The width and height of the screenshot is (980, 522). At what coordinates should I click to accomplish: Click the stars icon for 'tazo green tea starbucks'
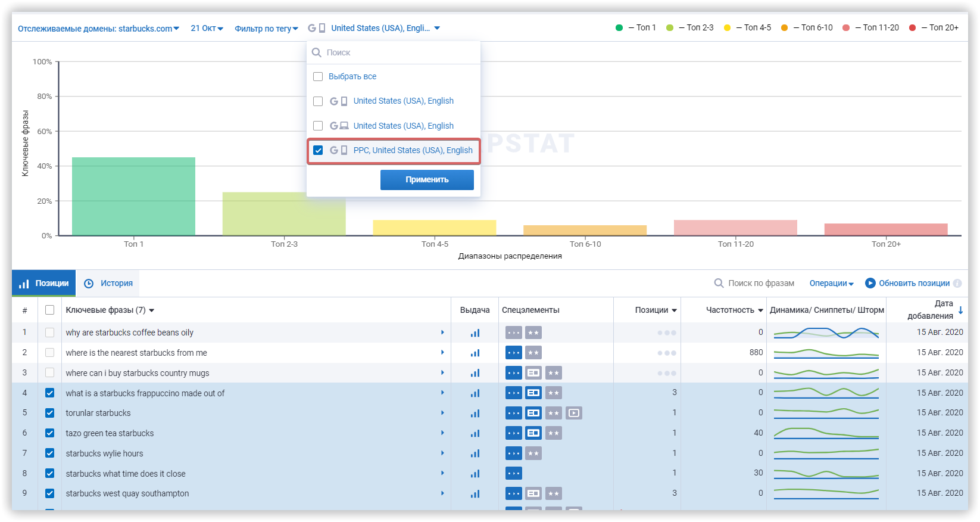coord(554,433)
